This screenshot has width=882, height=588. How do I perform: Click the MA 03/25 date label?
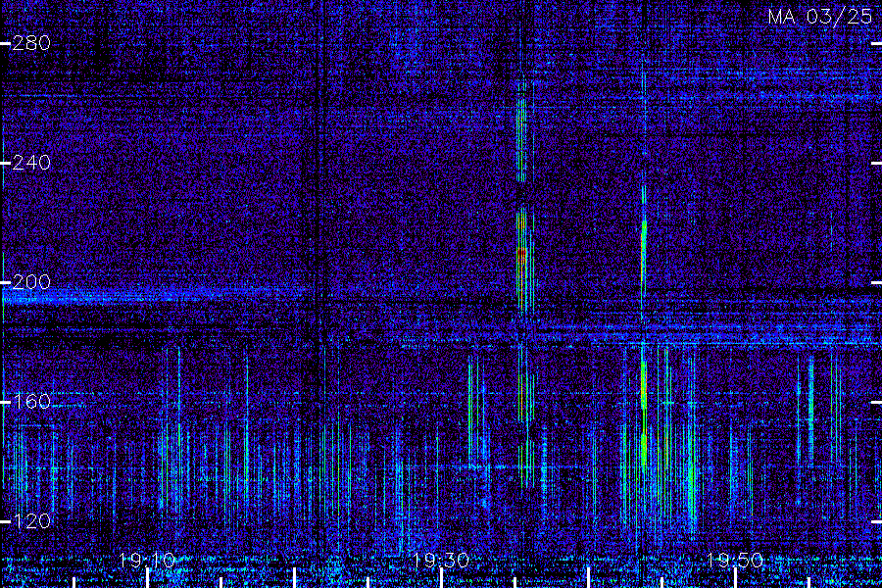pyautogui.click(x=820, y=17)
